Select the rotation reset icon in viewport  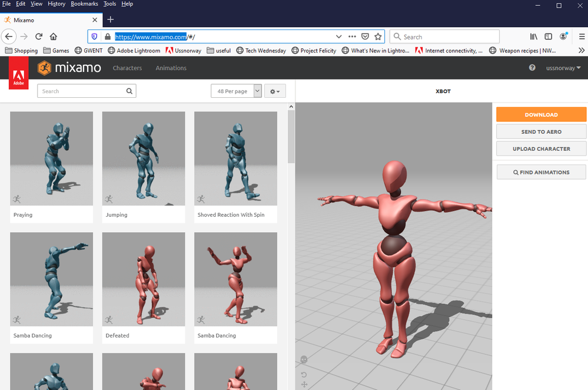point(304,374)
